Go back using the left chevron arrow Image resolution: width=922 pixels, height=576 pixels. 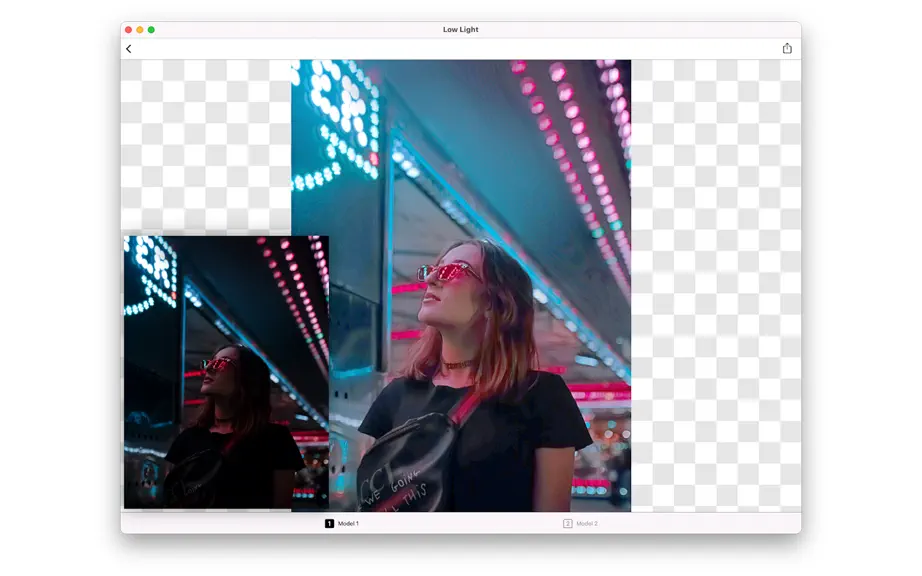[x=129, y=49]
